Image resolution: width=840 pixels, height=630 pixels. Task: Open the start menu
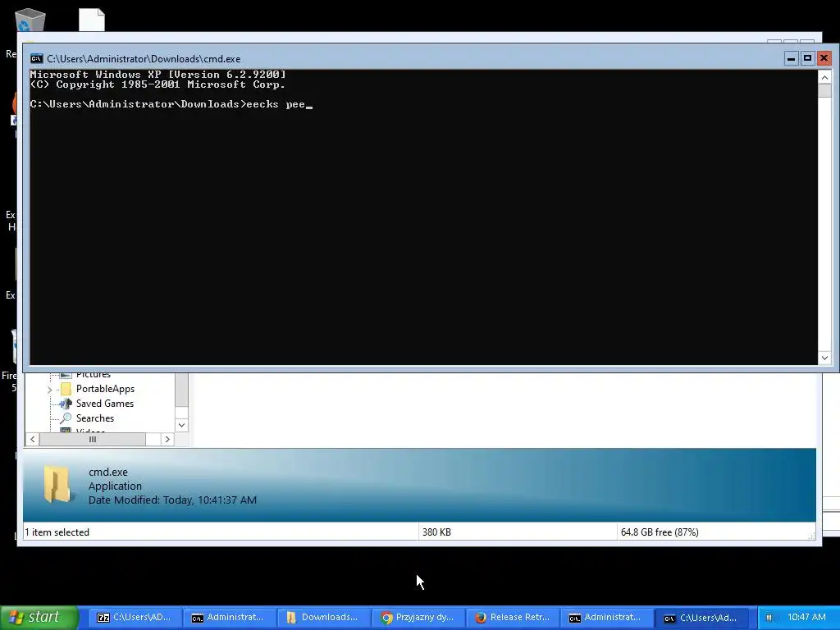[x=39, y=618]
